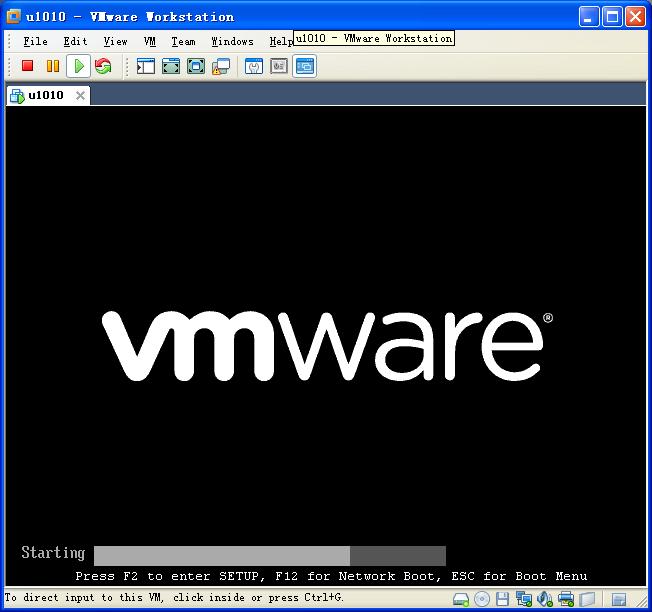Show the appliance view icon

pyautogui.click(x=279, y=66)
